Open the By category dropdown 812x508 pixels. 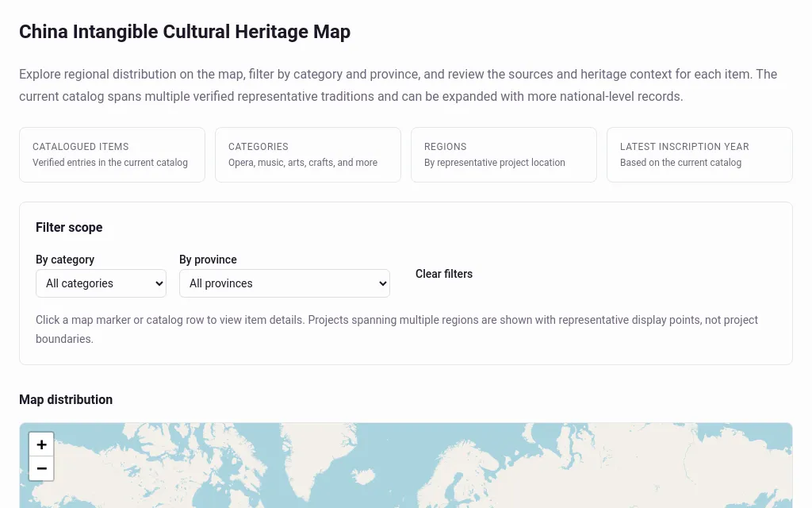pos(101,283)
